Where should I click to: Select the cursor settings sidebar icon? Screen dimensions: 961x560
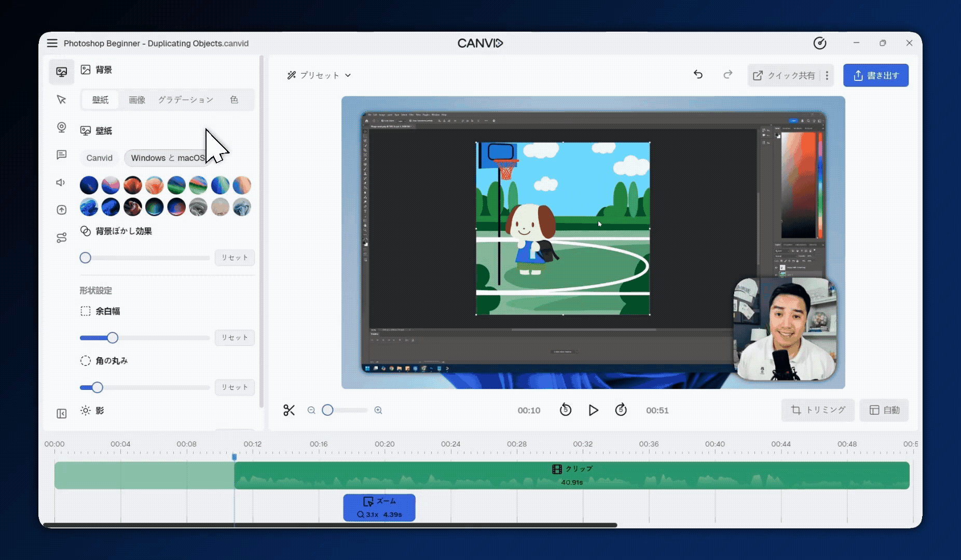point(61,100)
